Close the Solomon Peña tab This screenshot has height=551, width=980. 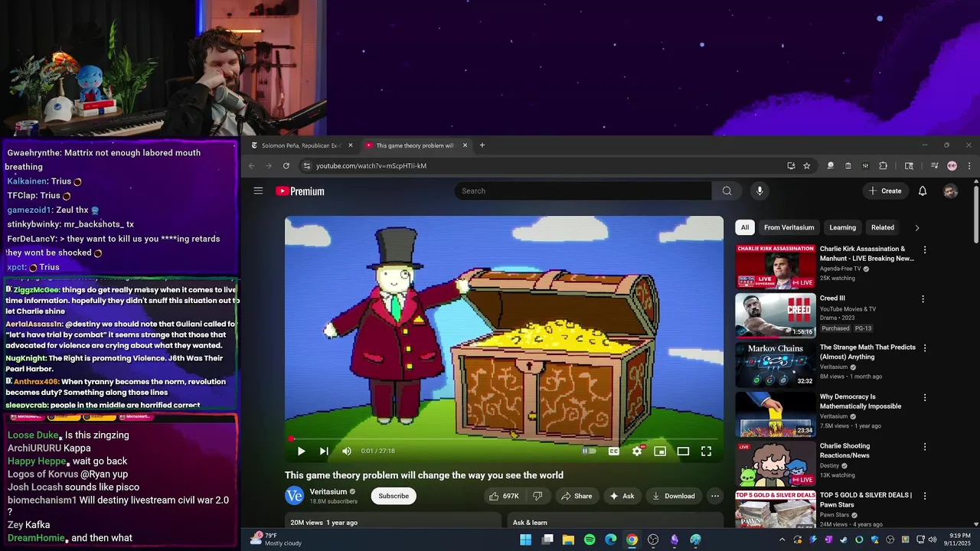coord(351,145)
